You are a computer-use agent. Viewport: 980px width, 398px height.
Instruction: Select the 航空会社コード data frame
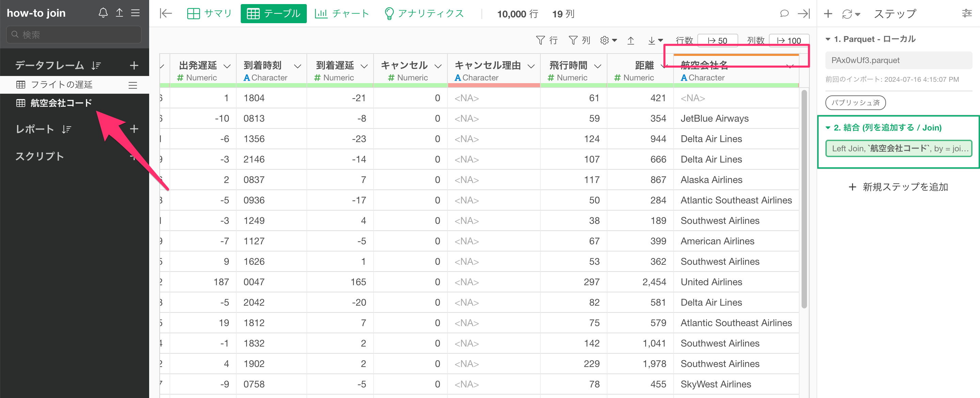(x=61, y=103)
